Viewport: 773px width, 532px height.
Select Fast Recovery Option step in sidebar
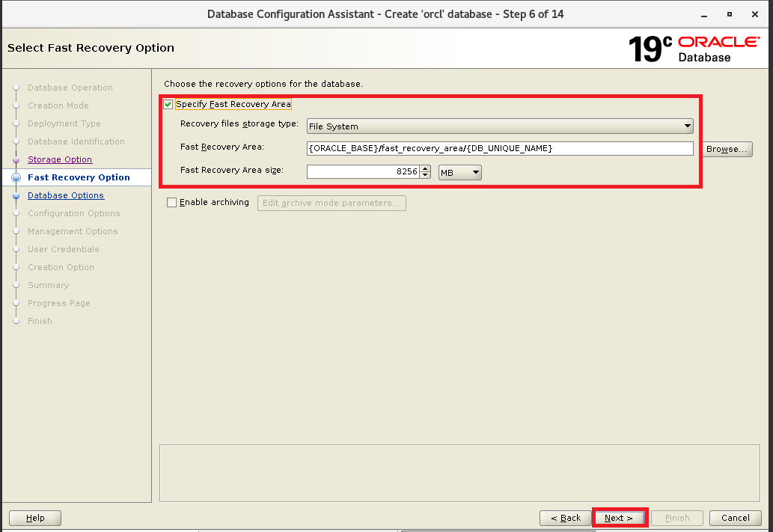tap(79, 177)
